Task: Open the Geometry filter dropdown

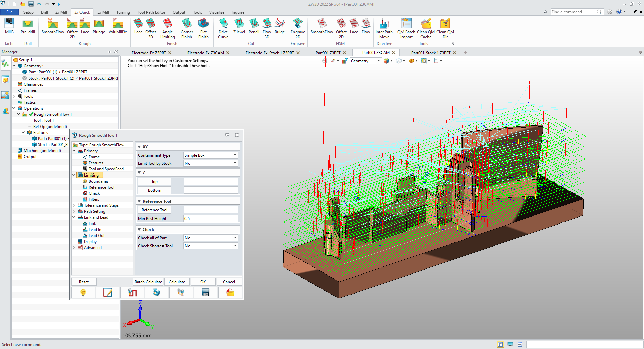Action: click(x=366, y=61)
